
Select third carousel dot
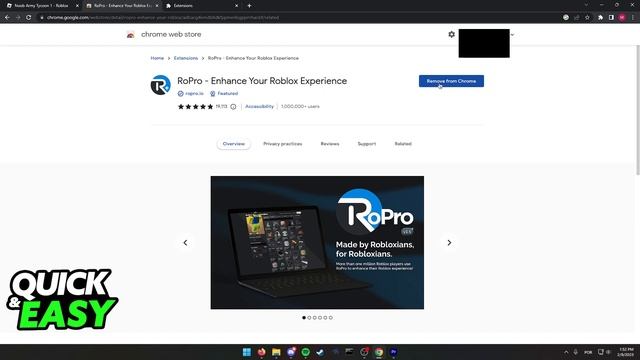point(314,318)
